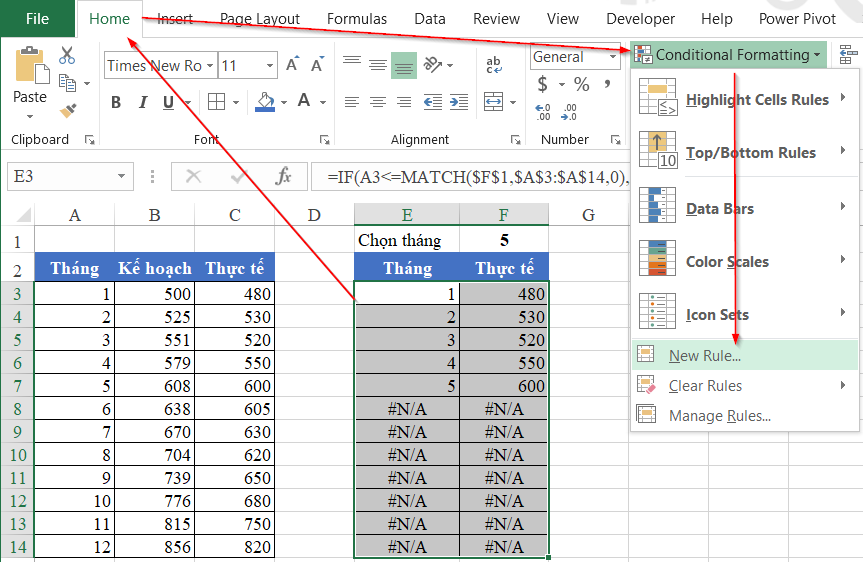Click the Paste clipboard icon
The width and height of the screenshot is (863, 562).
click(31, 66)
